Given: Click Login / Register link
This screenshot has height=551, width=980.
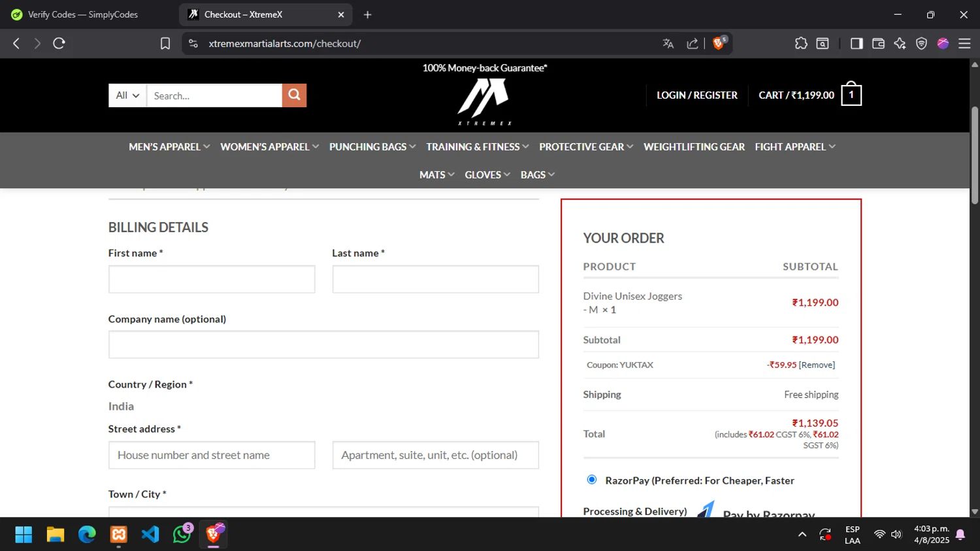Looking at the screenshot, I should [696, 95].
